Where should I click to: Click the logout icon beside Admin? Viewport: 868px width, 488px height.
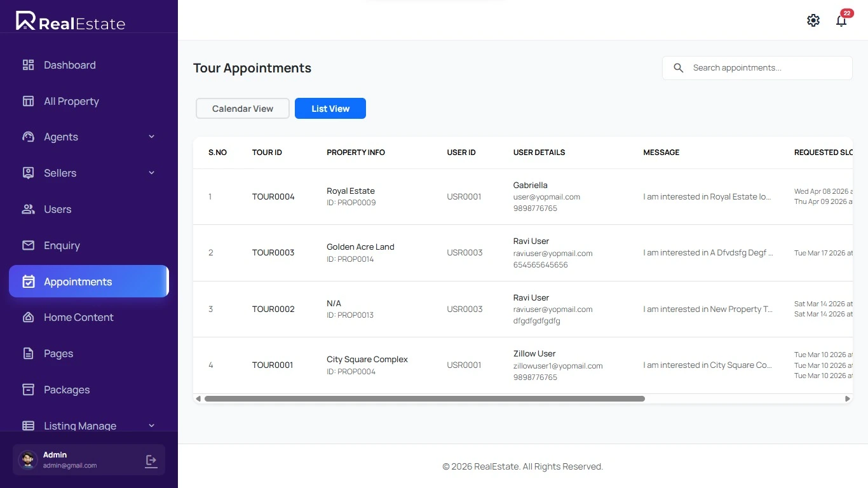pyautogui.click(x=151, y=461)
